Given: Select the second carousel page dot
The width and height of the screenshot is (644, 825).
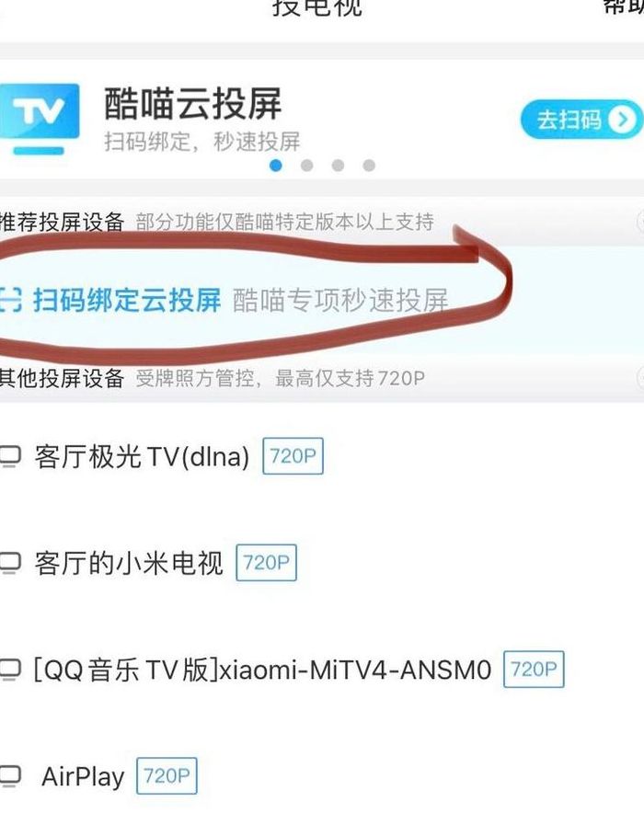Looking at the screenshot, I should pos(306,166).
